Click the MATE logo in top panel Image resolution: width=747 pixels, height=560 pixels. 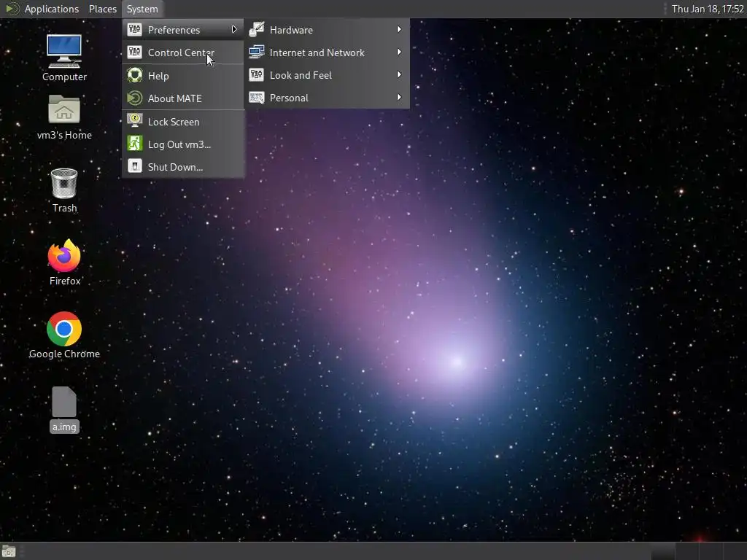pyautogui.click(x=12, y=9)
